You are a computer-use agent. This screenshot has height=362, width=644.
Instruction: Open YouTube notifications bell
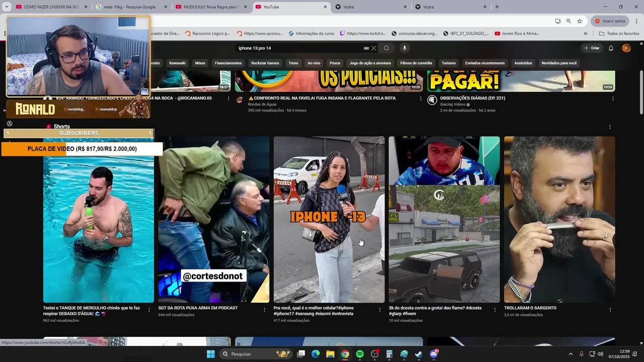611,48
